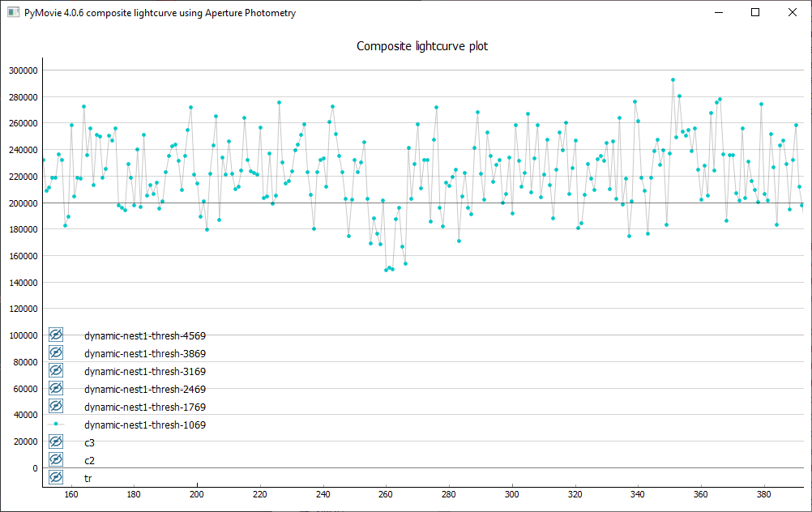The image size is (812, 512).
Task: Close the composite lightcurve window
Action: (x=793, y=13)
